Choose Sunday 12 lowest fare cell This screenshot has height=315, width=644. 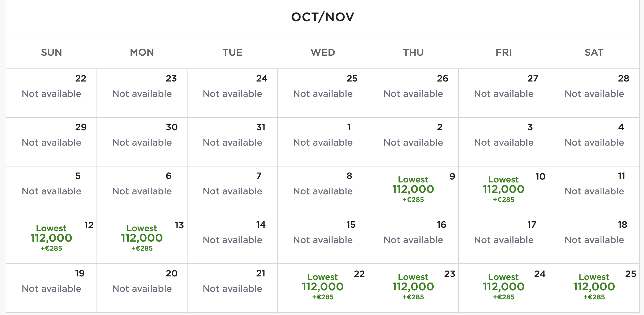click(x=51, y=239)
